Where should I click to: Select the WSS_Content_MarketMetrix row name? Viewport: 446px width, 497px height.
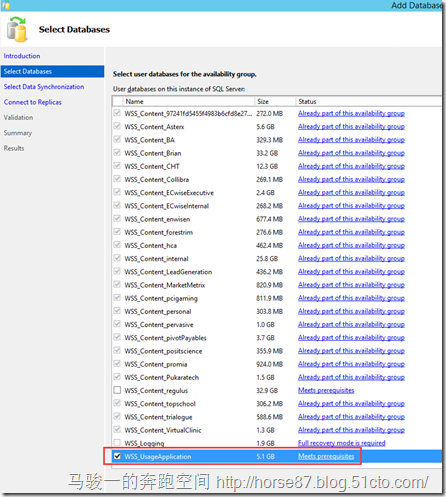coord(165,285)
